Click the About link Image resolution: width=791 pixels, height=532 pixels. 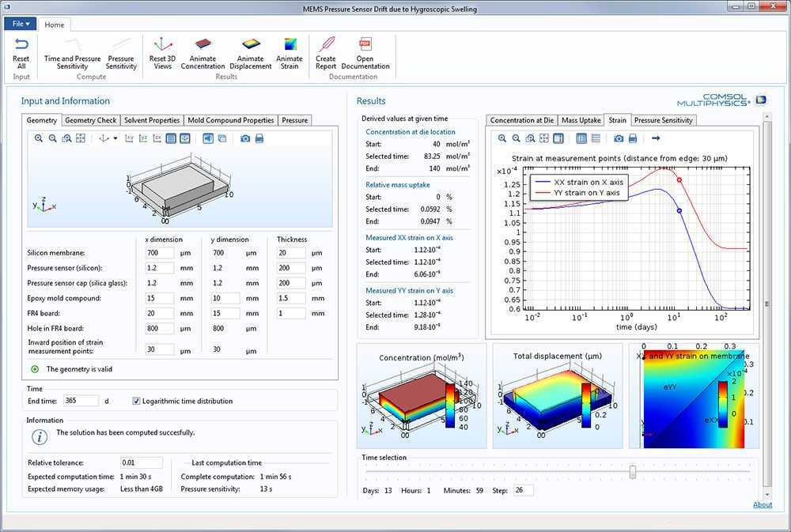point(763,504)
